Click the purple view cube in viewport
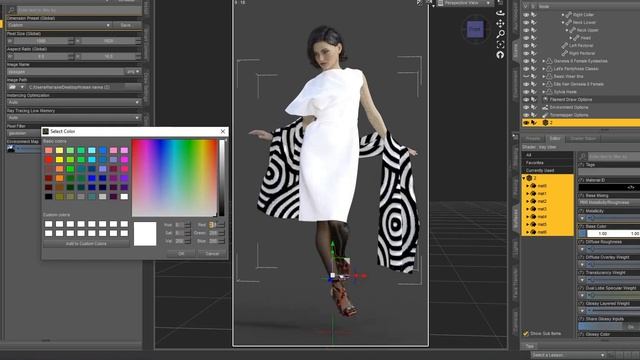The width and height of the screenshot is (640, 360). pos(475,29)
